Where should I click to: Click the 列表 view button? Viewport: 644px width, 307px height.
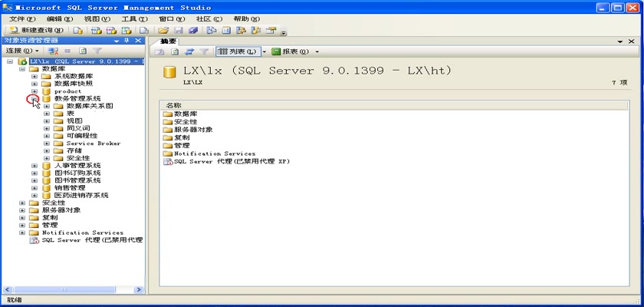tap(238, 51)
